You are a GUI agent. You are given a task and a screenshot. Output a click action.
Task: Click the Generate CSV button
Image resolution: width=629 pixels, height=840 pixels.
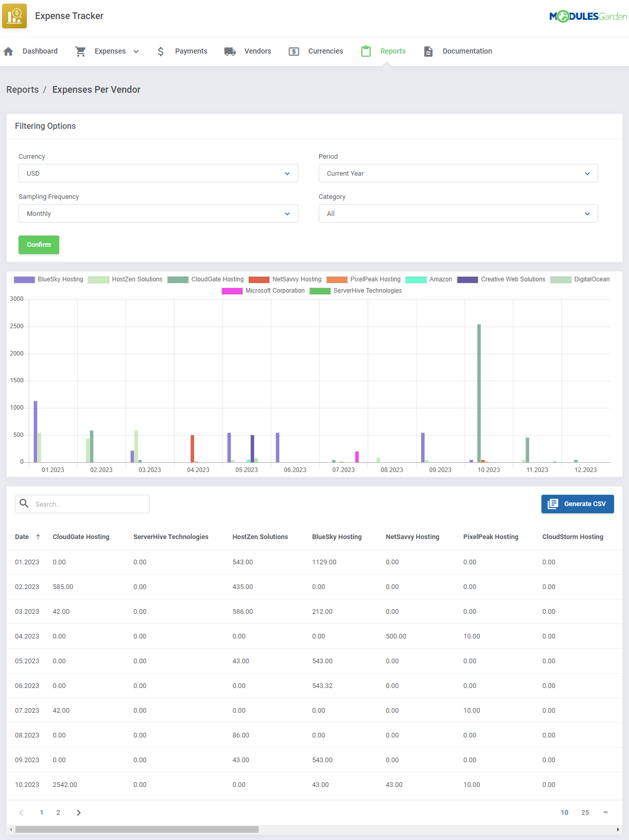coord(577,504)
